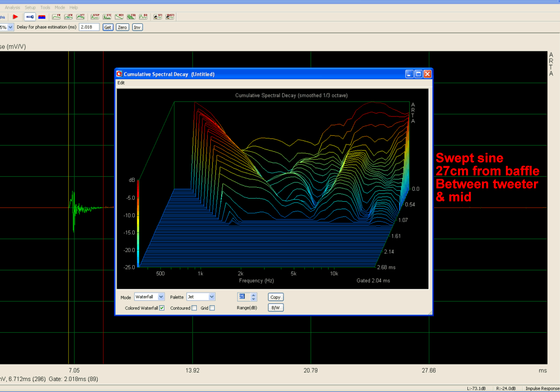Click the CSD plot title 'Cumulative Spectral Decay (smoothed 1/3 octave)'

pos(291,95)
